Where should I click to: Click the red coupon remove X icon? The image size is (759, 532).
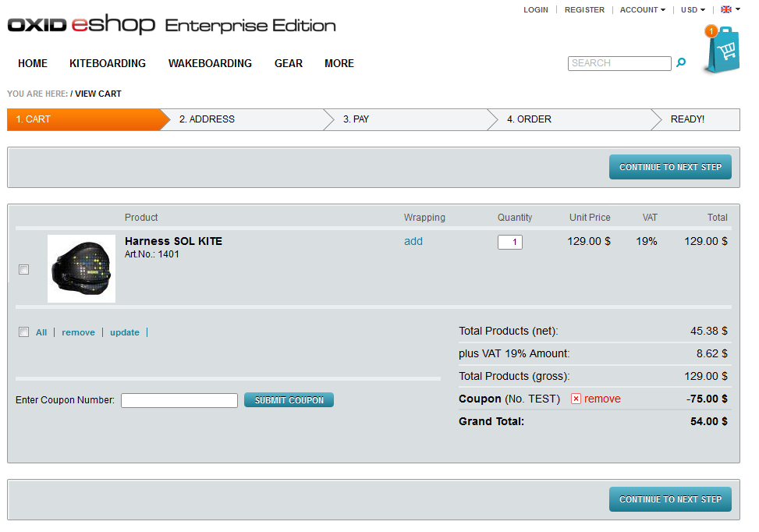[576, 399]
